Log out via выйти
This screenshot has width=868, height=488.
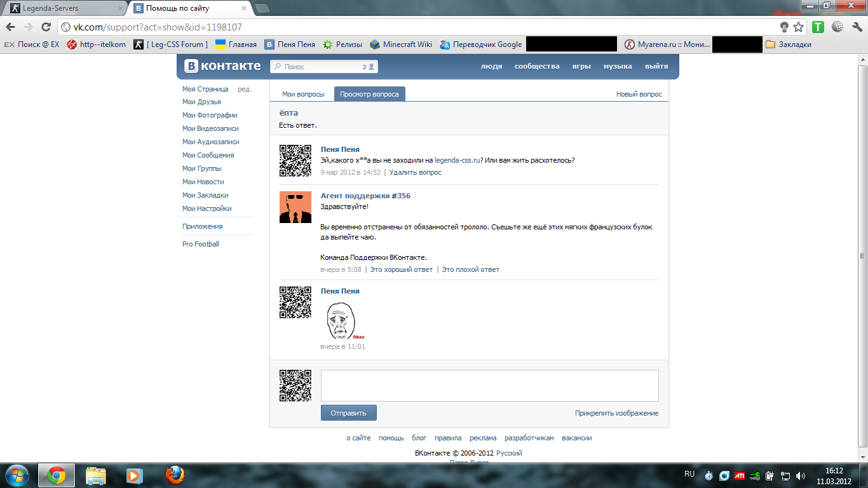point(656,66)
